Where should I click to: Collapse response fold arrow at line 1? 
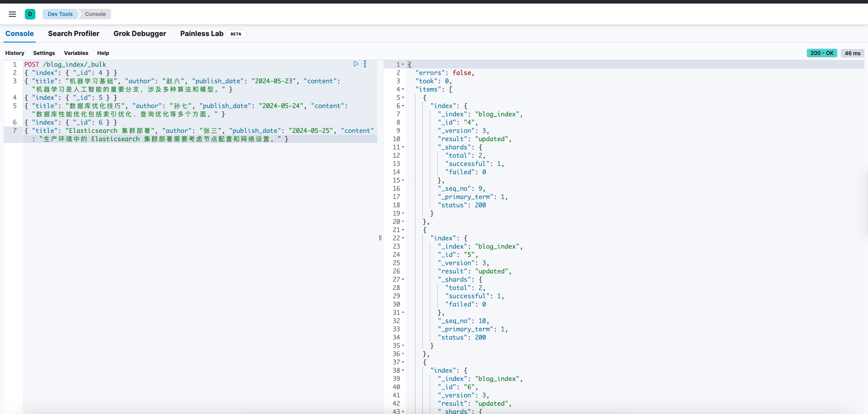click(403, 64)
